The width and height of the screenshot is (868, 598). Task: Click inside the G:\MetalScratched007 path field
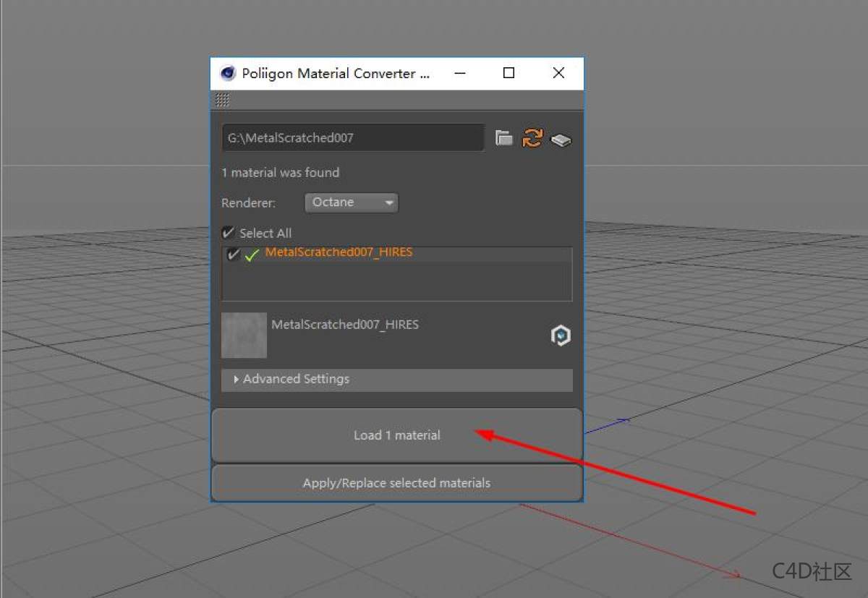click(352, 137)
